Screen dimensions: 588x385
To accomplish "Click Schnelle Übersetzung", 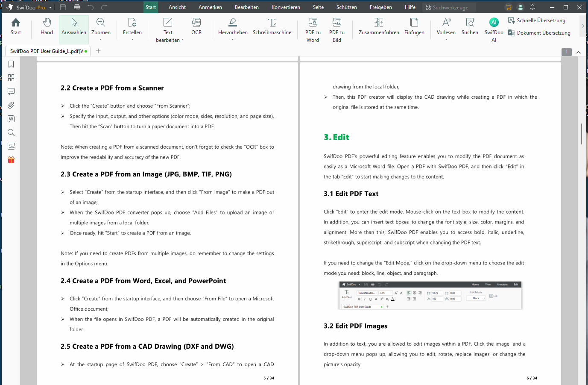I will point(537,21).
